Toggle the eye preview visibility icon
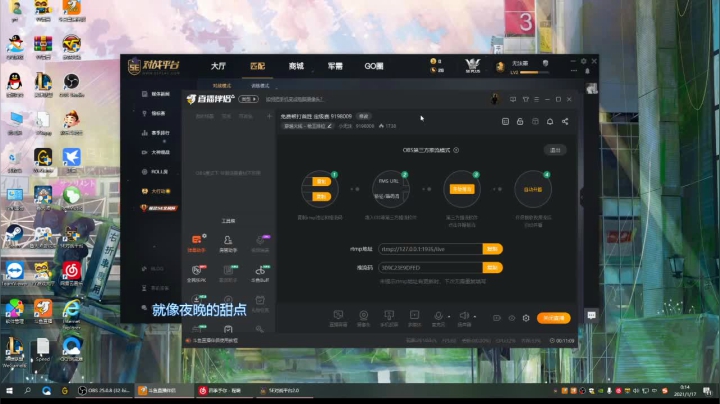This screenshot has height=404, width=720. (x=512, y=318)
